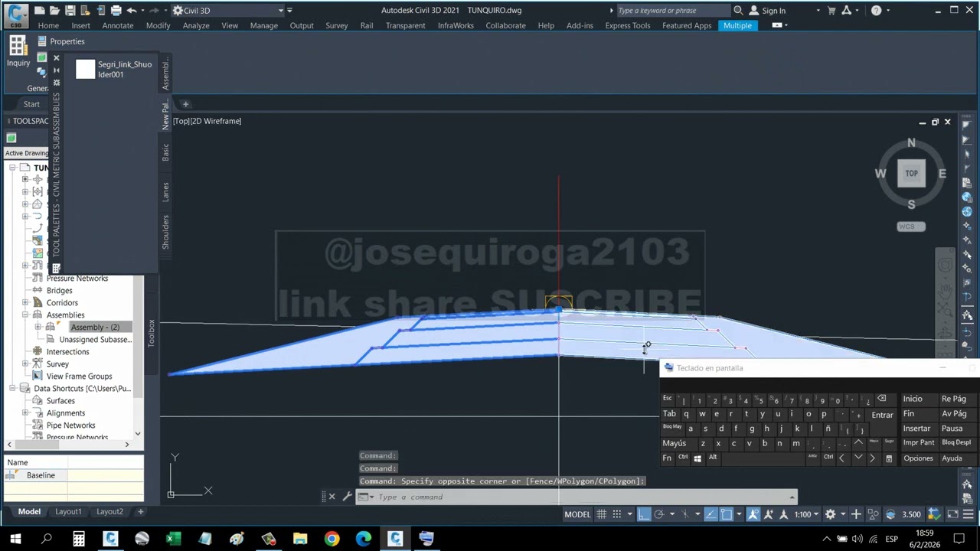
Task: Open Chrome from the Windows taskbar
Action: point(332,539)
